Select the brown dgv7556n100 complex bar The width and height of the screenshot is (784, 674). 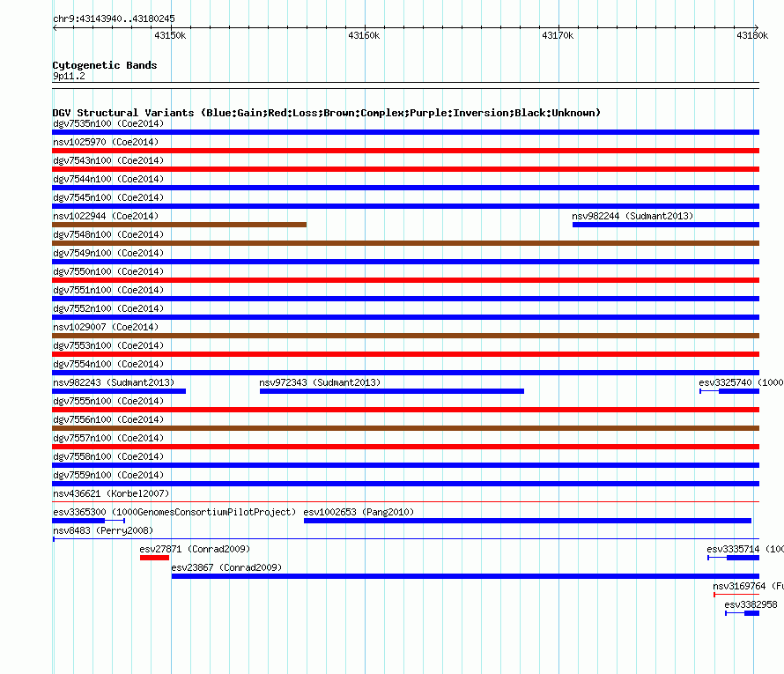(x=405, y=428)
